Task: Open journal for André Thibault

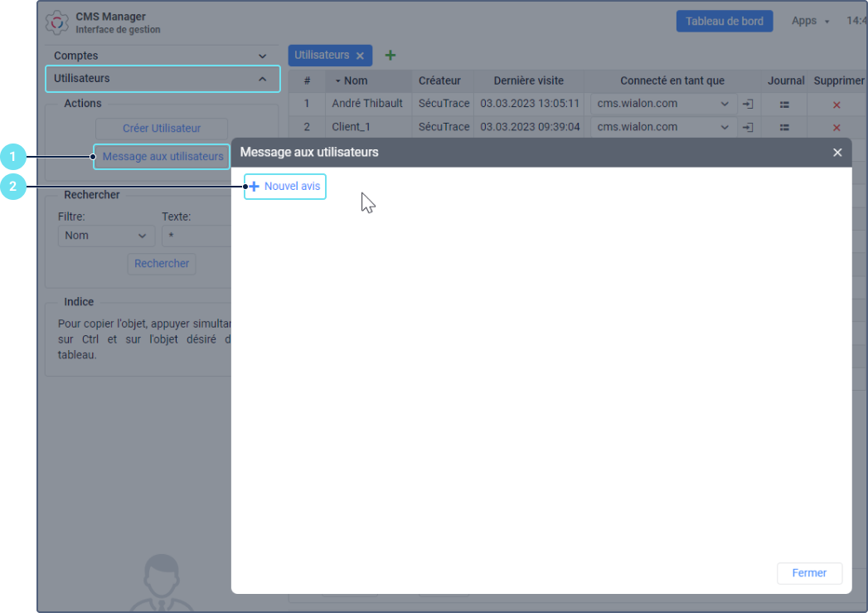Action: coord(784,105)
